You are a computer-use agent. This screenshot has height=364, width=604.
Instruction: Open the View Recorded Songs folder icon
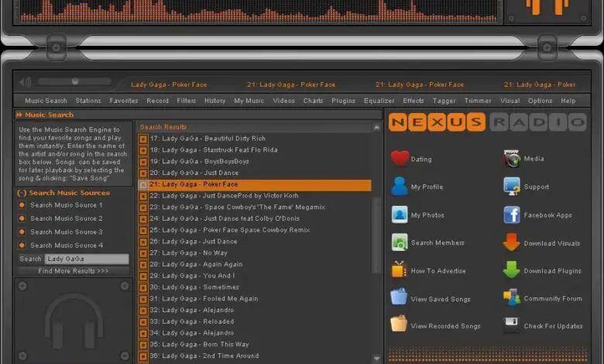pos(399,324)
